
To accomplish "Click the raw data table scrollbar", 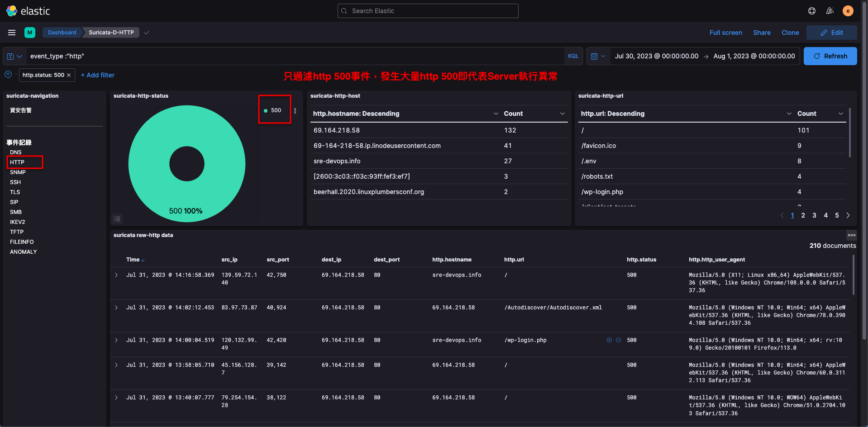I will tap(854, 275).
